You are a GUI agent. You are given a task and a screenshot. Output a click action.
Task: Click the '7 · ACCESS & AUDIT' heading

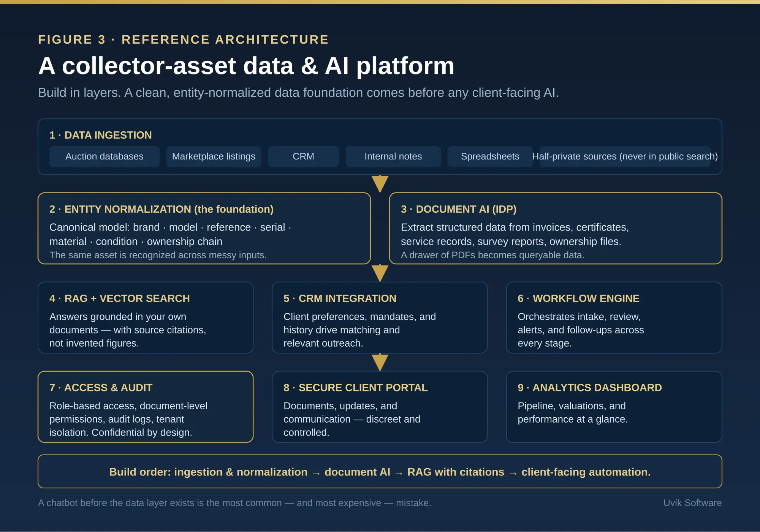tap(101, 388)
